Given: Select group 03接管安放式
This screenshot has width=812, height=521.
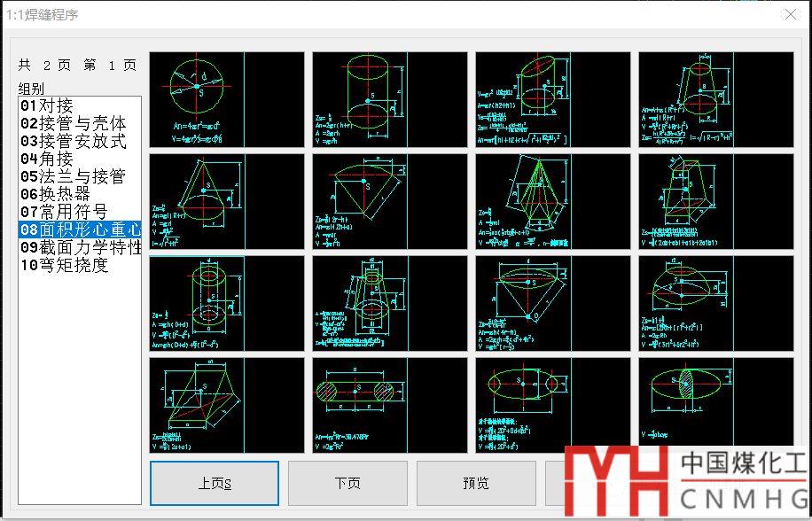Looking at the screenshot, I should coord(80,141).
